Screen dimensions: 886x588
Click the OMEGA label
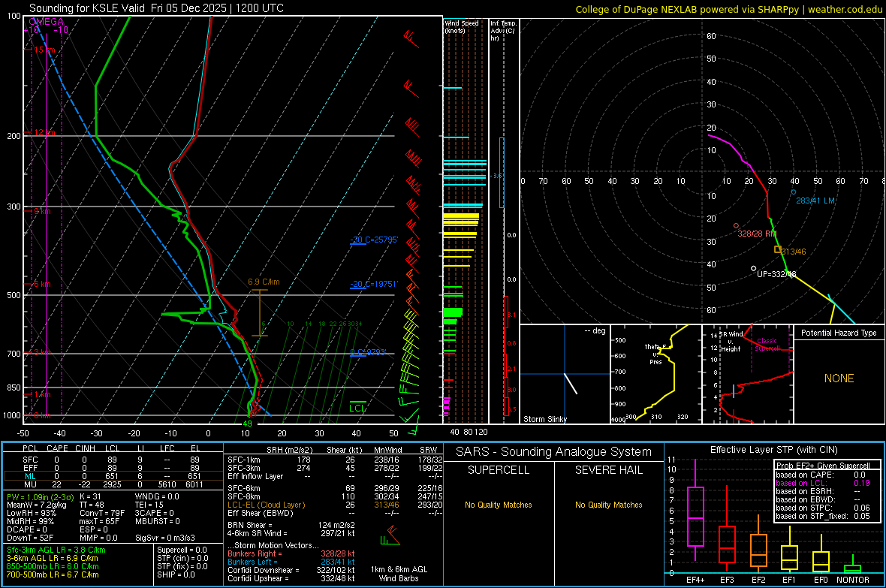pyautogui.click(x=46, y=22)
